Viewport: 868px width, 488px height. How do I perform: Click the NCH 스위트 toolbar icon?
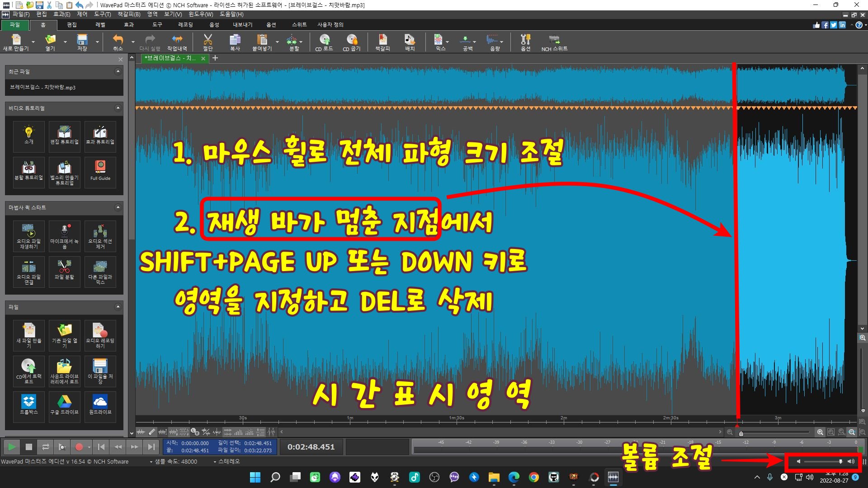[x=554, y=42]
